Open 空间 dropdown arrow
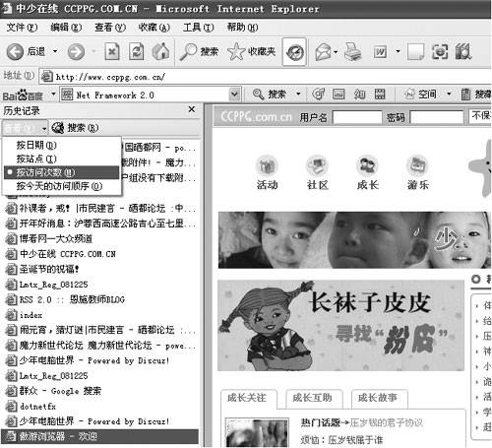 (x=449, y=95)
